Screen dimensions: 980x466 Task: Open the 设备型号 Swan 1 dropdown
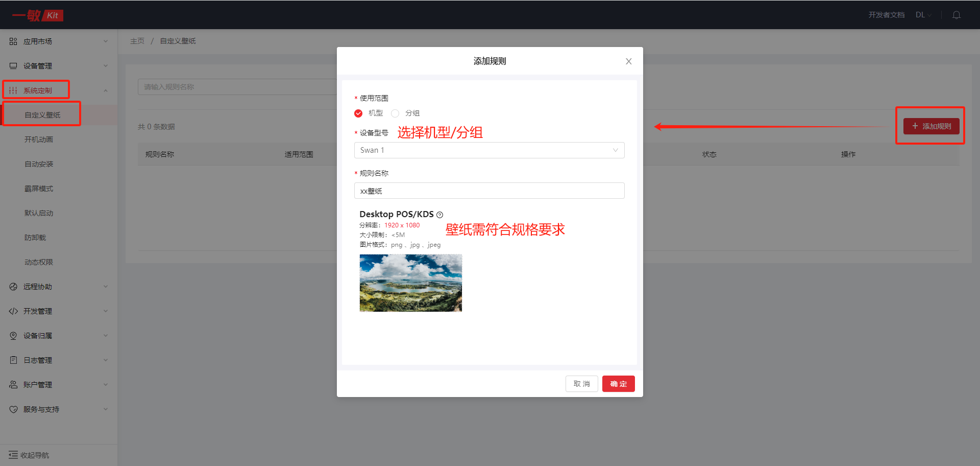point(489,150)
